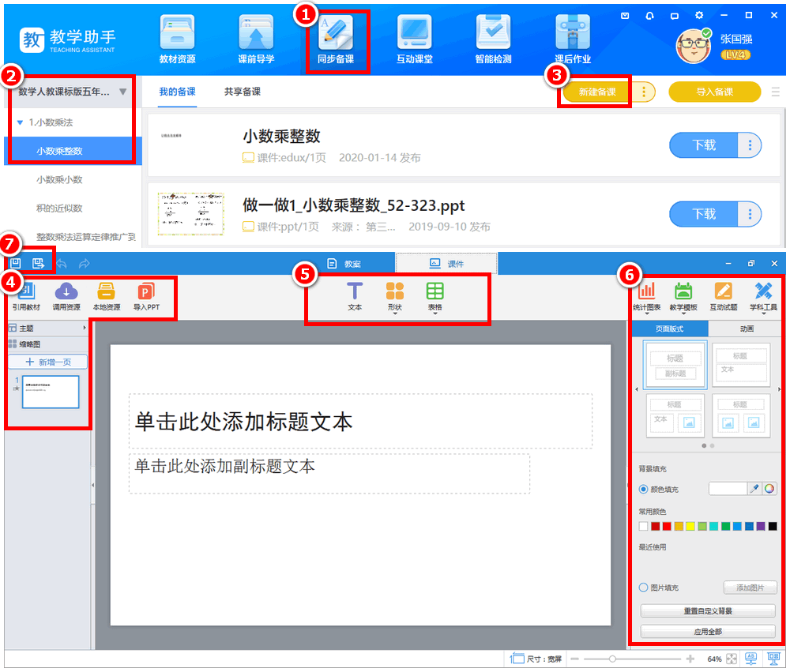790x672 pixels.
Task: Switch to the 共享备课 tab
Action: click(242, 92)
